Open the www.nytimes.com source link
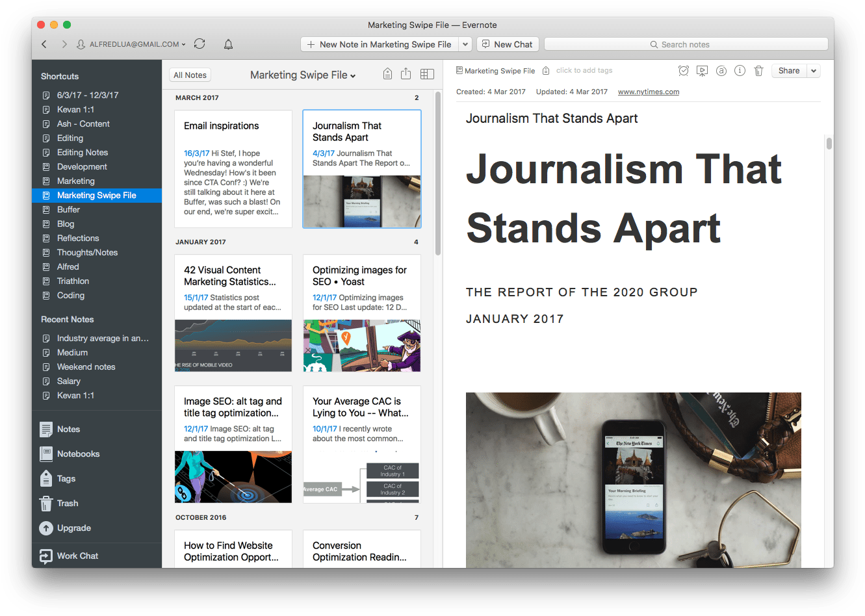Screen dimensions: 865x616 click(x=648, y=92)
